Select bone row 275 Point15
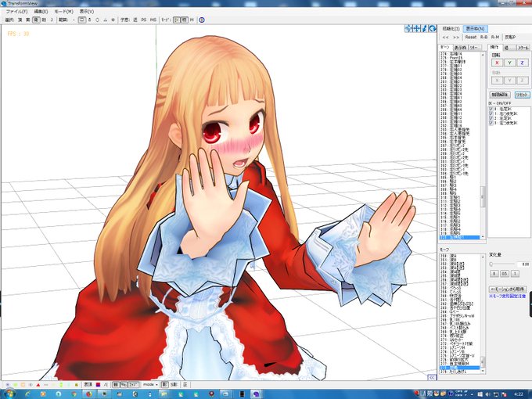The height and width of the screenshot is (399, 532). (x=460, y=58)
